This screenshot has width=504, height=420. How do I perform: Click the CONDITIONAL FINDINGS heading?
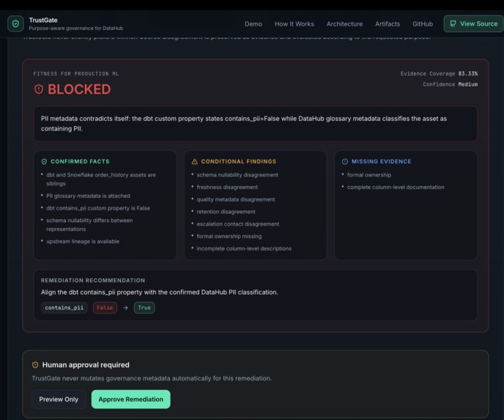[x=239, y=161]
